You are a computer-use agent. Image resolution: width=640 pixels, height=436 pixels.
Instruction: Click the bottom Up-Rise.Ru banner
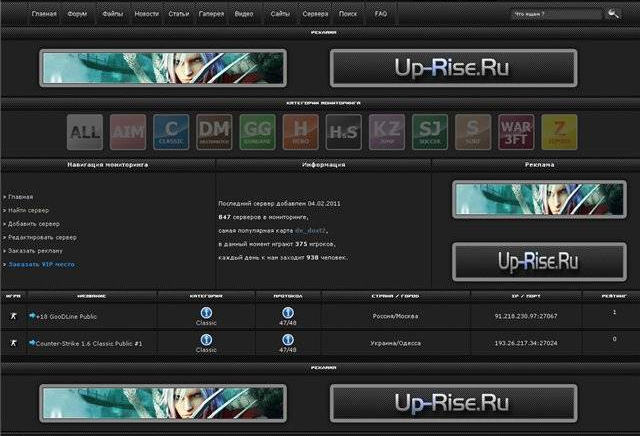click(x=453, y=403)
